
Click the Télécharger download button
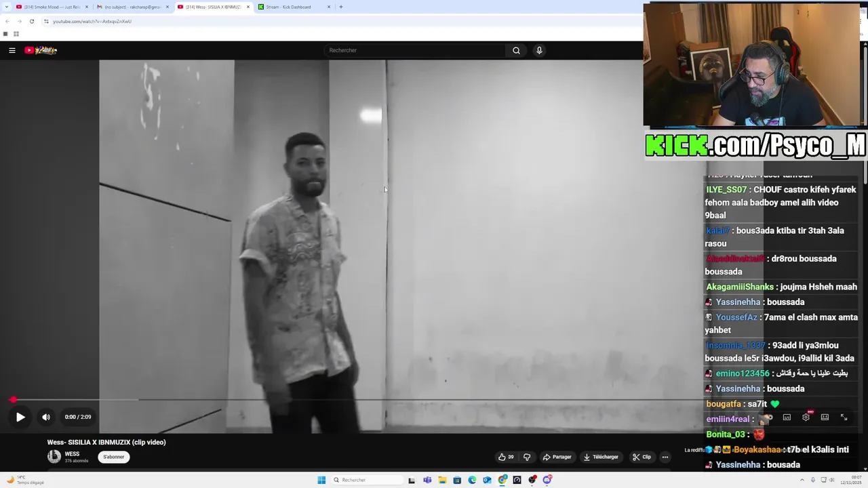pyautogui.click(x=601, y=457)
